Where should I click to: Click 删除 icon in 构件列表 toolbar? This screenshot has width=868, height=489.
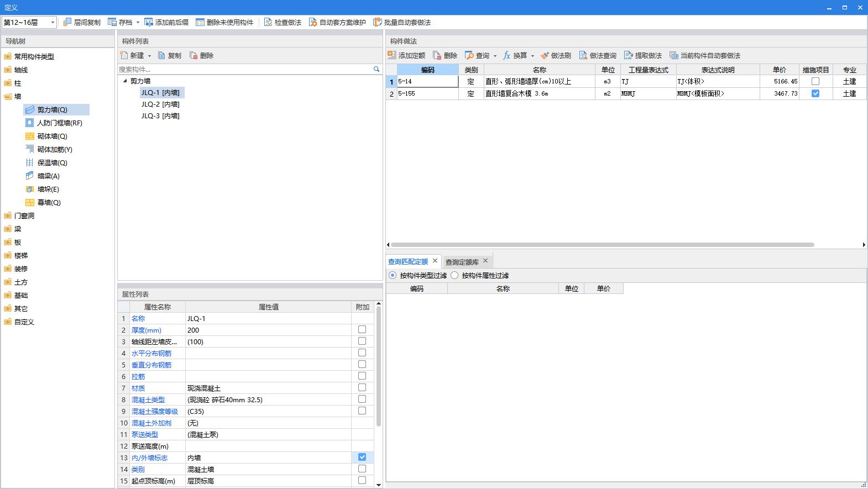[x=194, y=55]
